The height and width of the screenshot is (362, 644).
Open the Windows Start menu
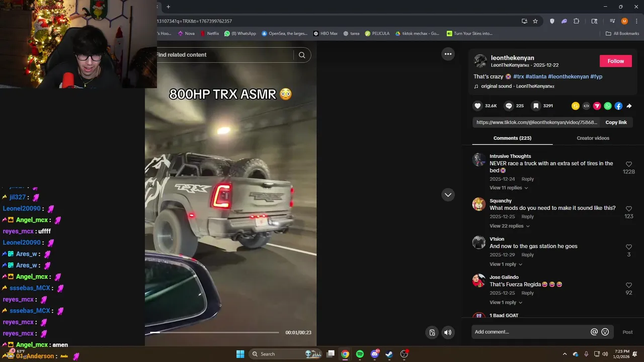click(240, 354)
